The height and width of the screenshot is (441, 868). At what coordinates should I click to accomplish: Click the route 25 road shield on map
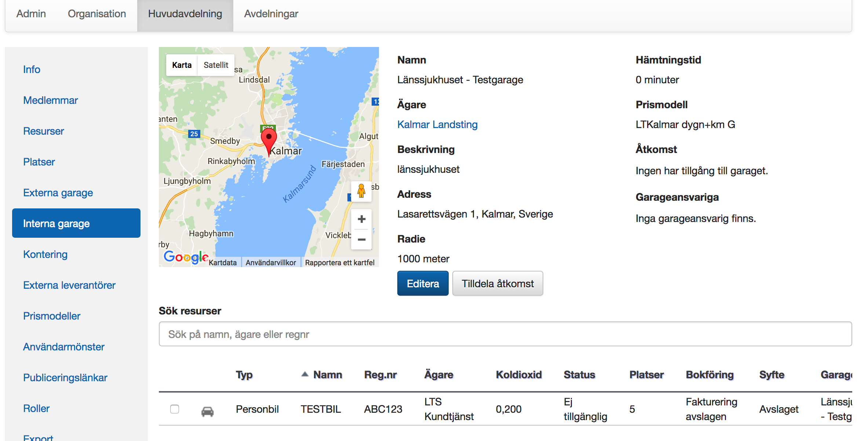[x=194, y=134]
